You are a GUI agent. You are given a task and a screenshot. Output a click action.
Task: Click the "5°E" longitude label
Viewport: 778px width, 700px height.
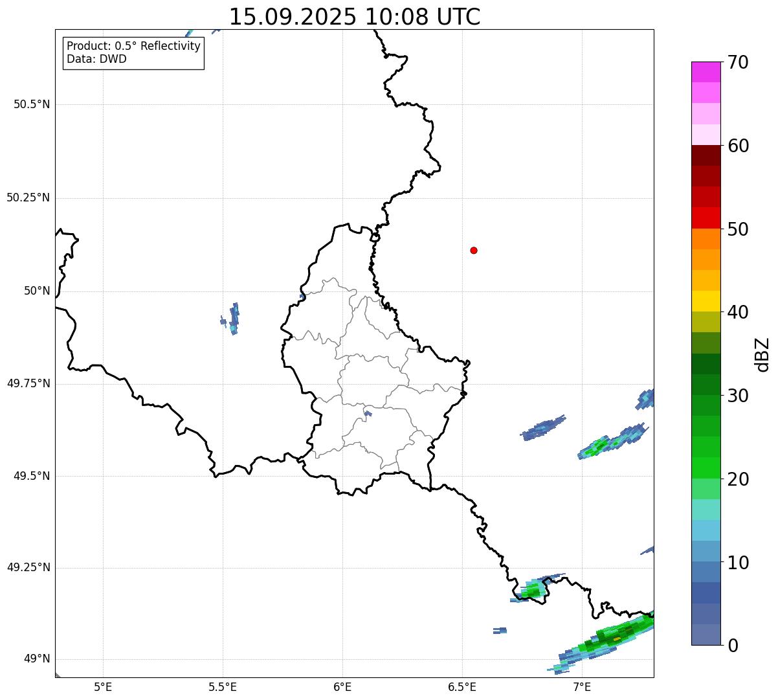tap(103, 686)
